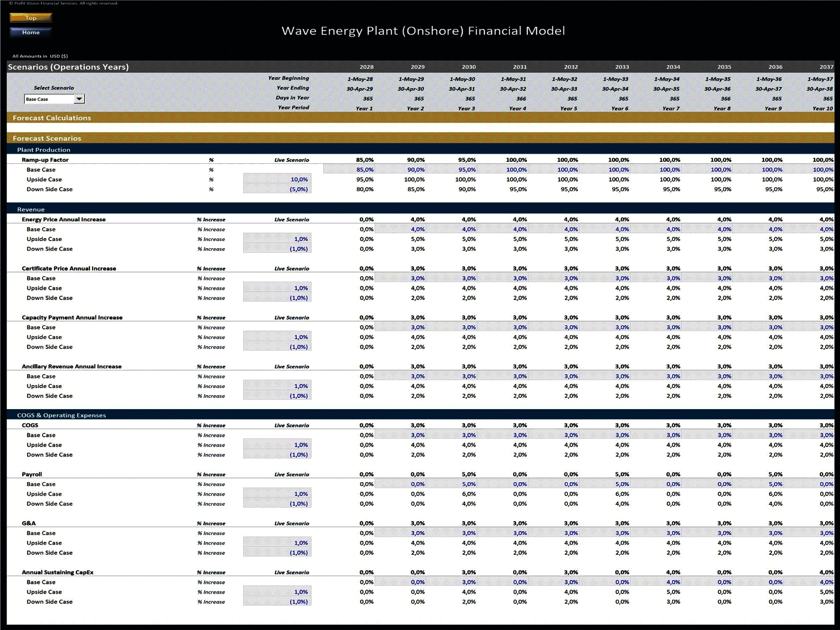Image resolution: width=840 pixels, height=630 pixels.
Task: Click the blue Home button
Action: tap(31, 32)
